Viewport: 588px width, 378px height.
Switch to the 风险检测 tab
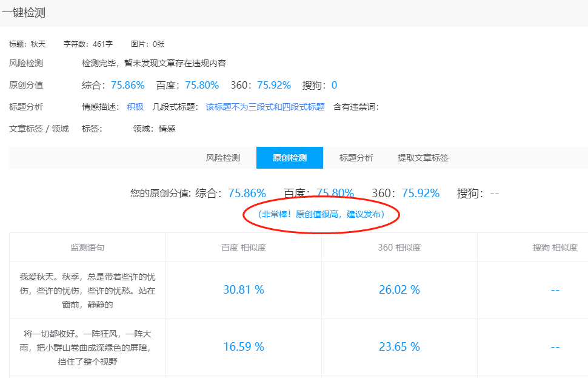coord(223,158)
